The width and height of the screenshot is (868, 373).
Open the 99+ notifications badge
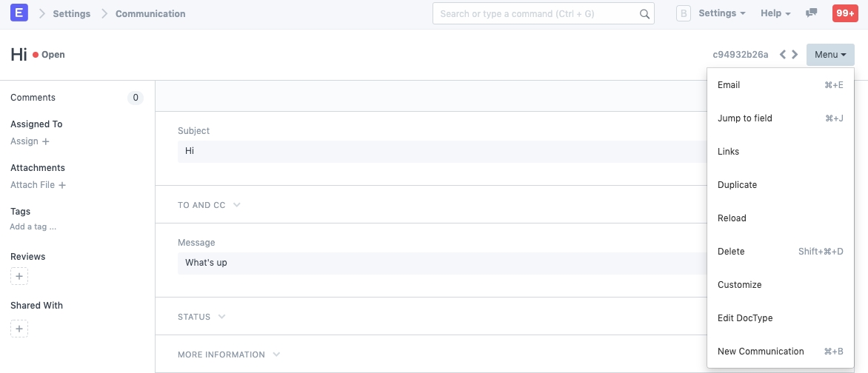click(x=845, y=13)
